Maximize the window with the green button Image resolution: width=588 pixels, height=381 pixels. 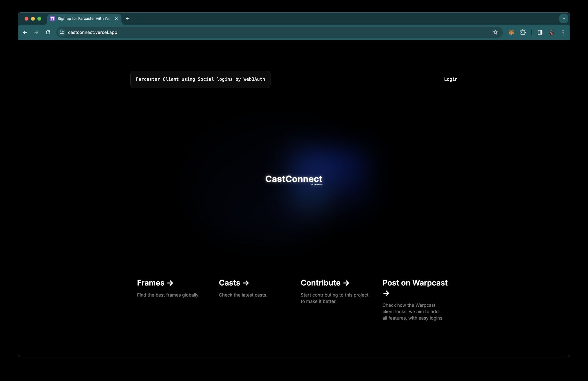(39, 19)
